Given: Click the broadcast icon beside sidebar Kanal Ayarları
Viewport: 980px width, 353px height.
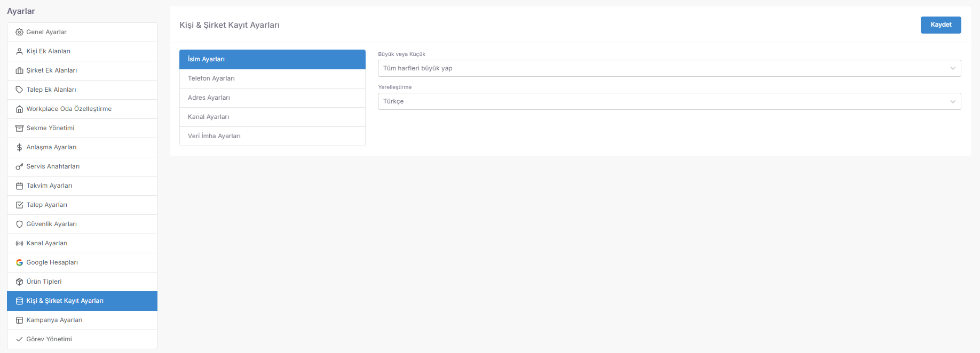Looking at the screenshot, I should click(19, 243).
